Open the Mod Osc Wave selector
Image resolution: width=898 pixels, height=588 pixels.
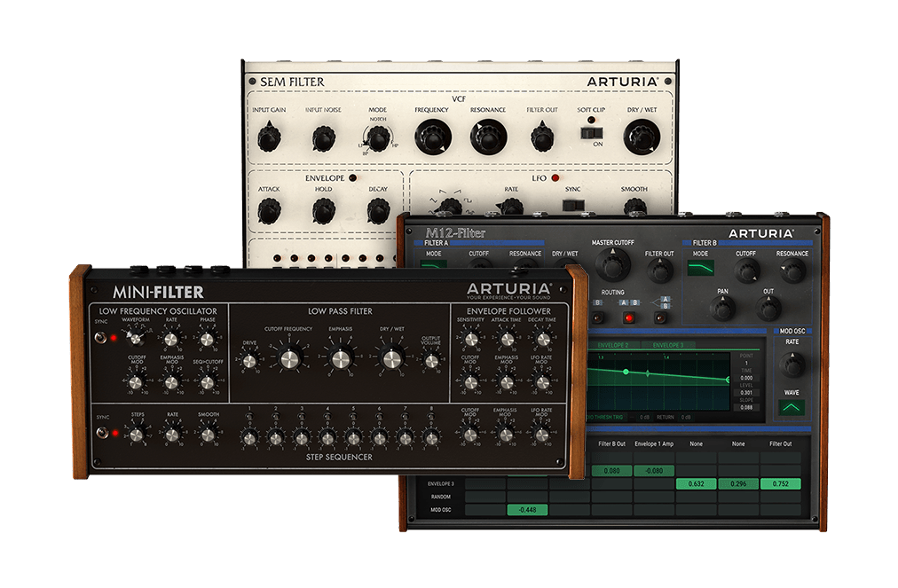792,408
